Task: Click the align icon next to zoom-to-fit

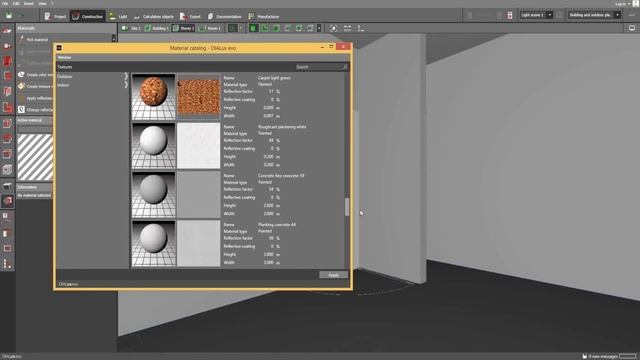Action: coord(347,28)
